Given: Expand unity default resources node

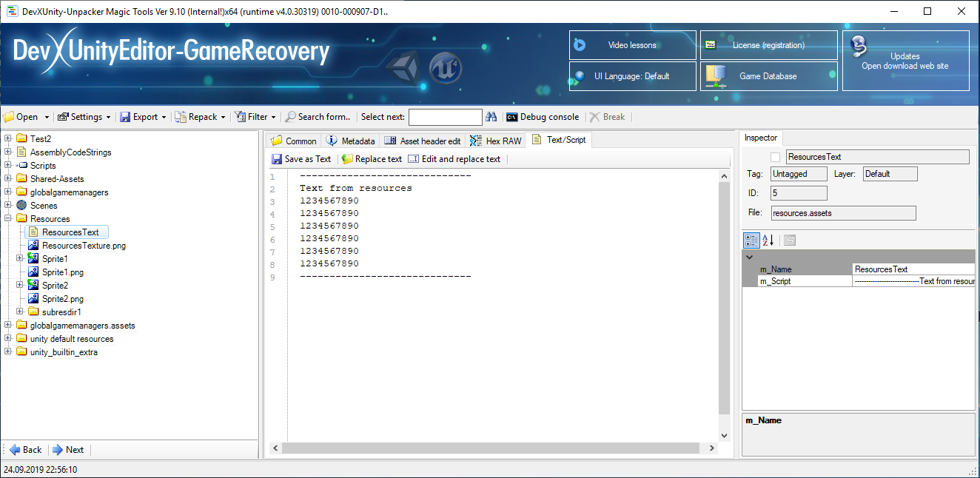Looking at the screenshot, I should tap(8, 338).
